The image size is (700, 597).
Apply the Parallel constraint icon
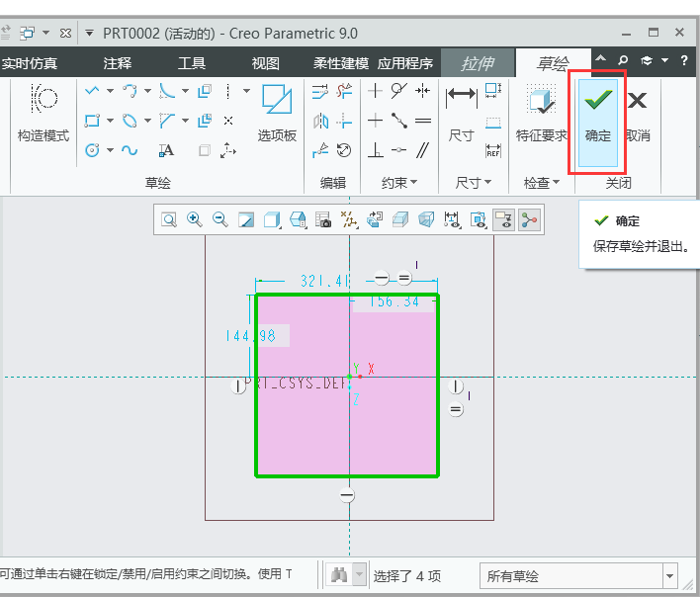tap(423, 150)
